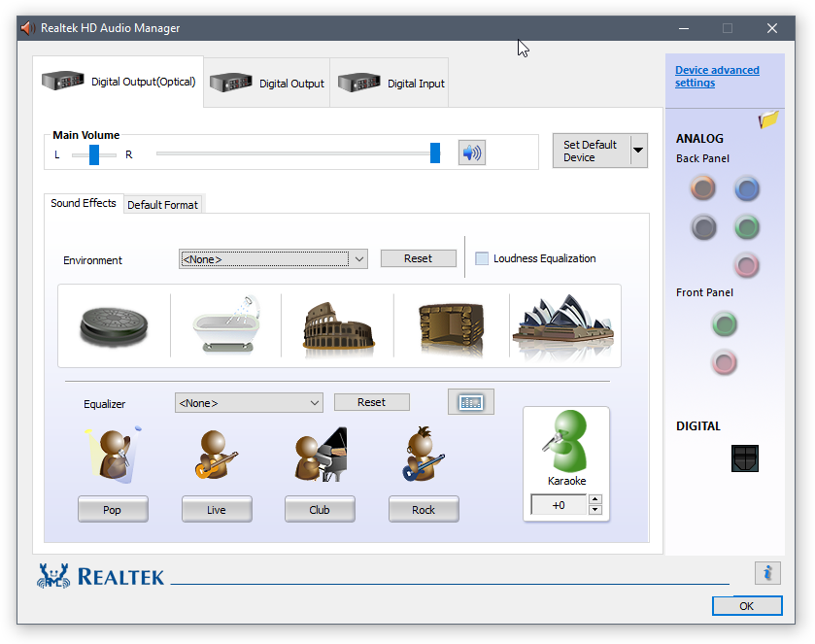This screenshot has width=815, height=644.
Task: Click the Realtek speaker title bar icon
Action: (x=28, y=28)
